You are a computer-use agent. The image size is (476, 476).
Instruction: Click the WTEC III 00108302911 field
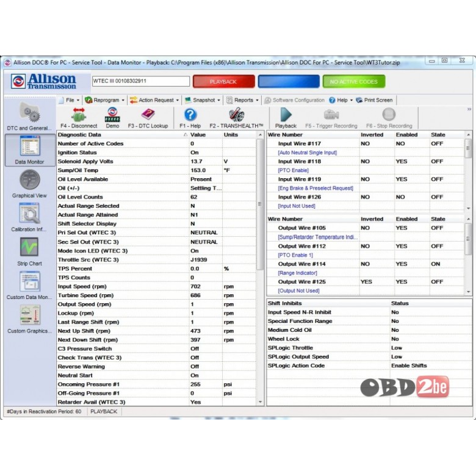pos(141,81)
